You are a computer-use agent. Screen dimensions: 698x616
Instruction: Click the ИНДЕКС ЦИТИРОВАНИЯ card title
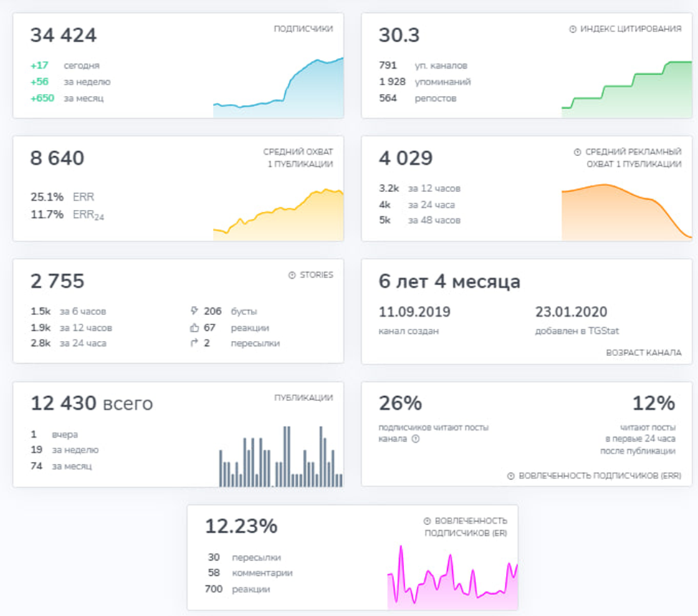pos(631,29)
